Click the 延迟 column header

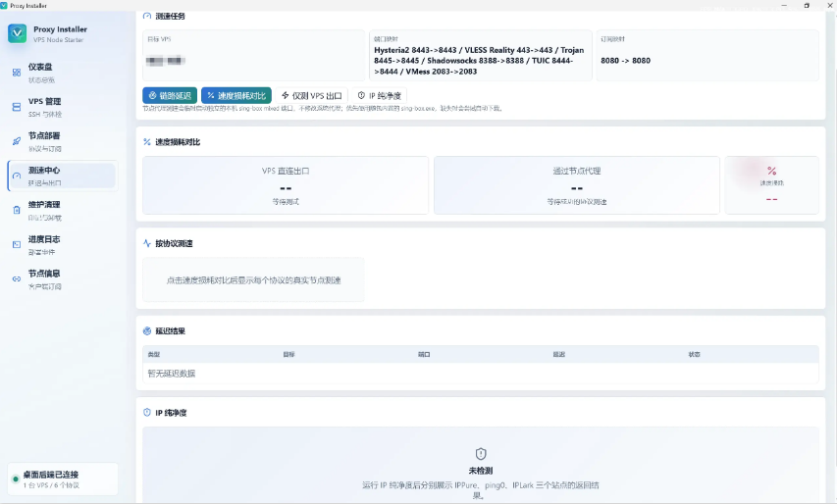(559, 354)
